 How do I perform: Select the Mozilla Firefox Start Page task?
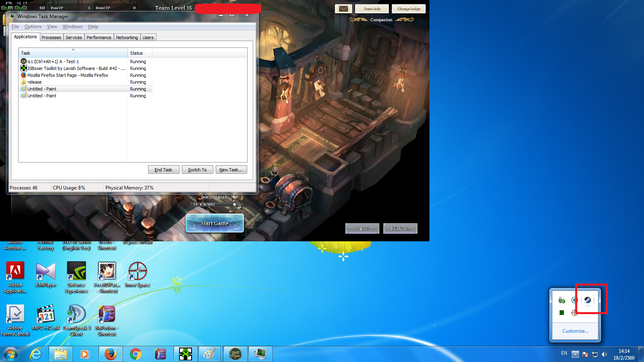(x=86, y=75)
